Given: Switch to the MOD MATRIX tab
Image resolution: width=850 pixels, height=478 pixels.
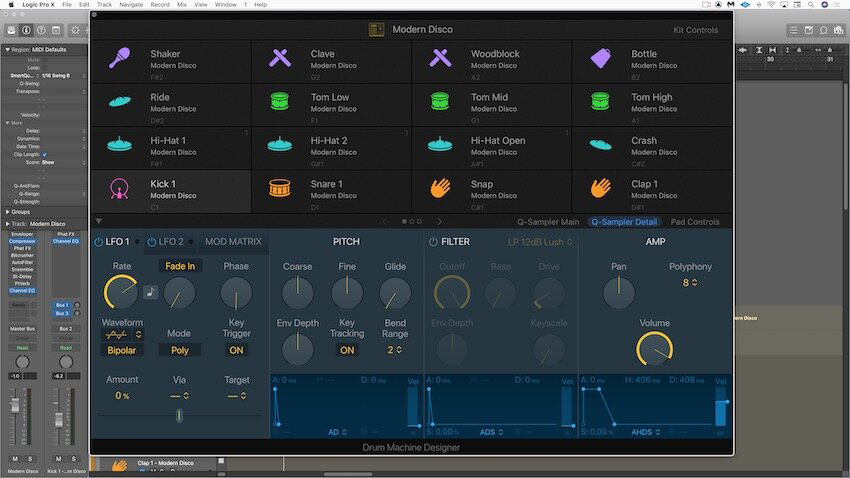Looking at the screenshot, I should coord(233,242).
